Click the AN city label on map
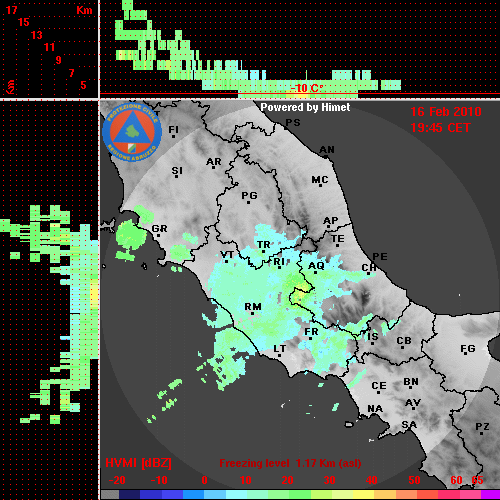 (327, 150)
